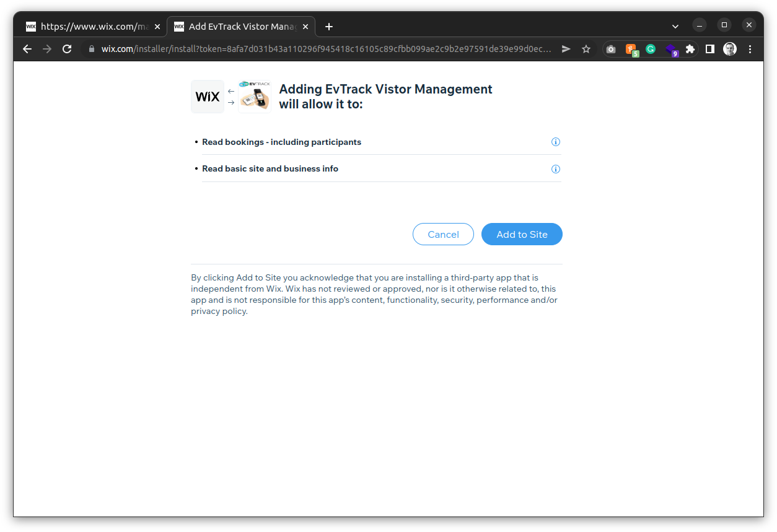Switch to the www.wix.com tab
The width and height of the screenshot is (777, 532).
92,27
